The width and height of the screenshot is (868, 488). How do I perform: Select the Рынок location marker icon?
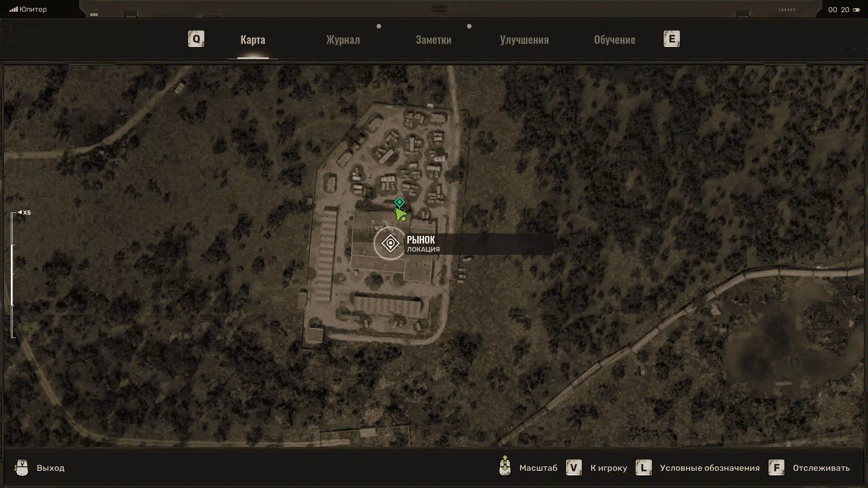click(390, 244)
